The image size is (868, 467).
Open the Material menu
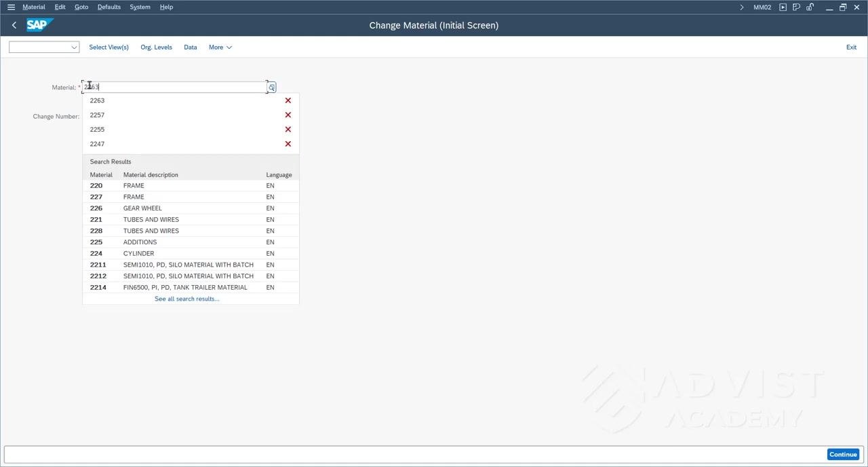pos(34,7)
